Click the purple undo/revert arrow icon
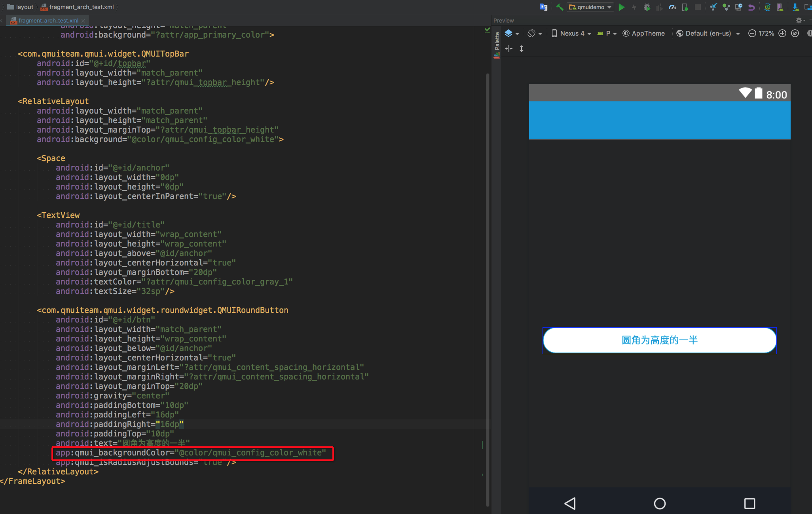This screenshot has width=812, height=514. point(751,7)
